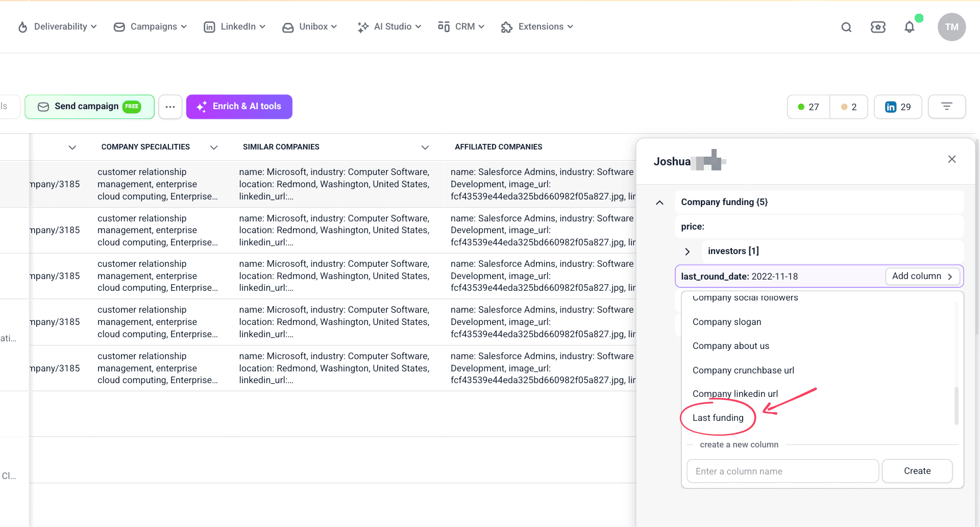The image size is (980, 527).
Task: Open the Extensions menu
Action: (x=537, y=27)
